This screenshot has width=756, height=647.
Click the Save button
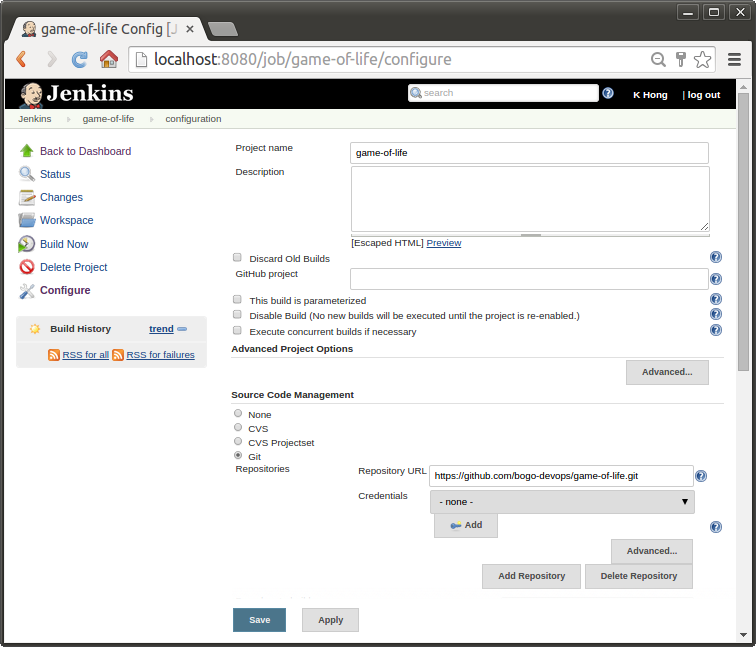coord(259,620)
